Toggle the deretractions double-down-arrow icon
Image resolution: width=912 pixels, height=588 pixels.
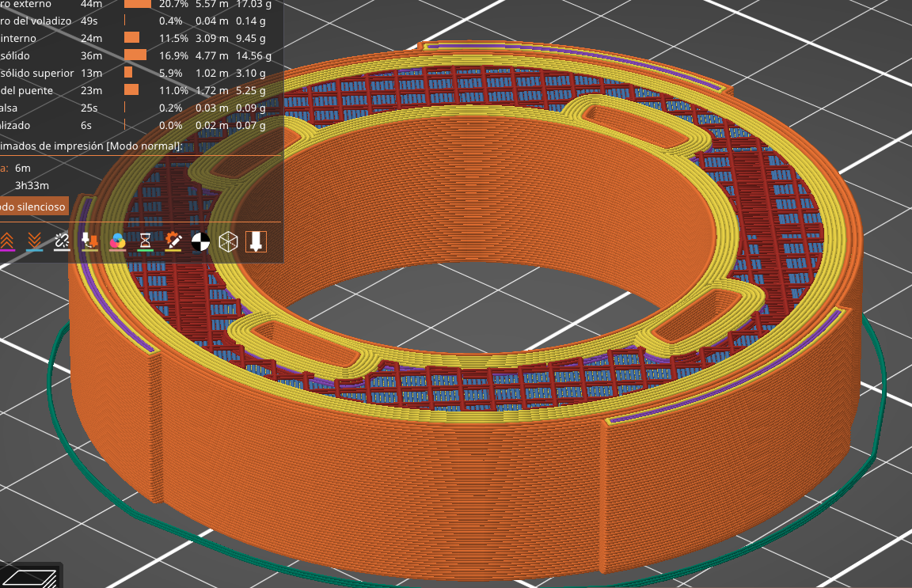click(x=34, y=241)
